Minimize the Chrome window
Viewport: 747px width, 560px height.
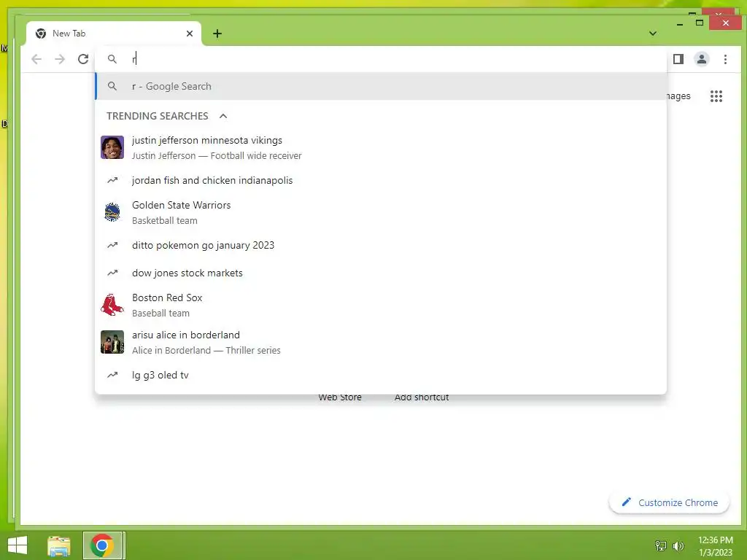pos(680,24)
